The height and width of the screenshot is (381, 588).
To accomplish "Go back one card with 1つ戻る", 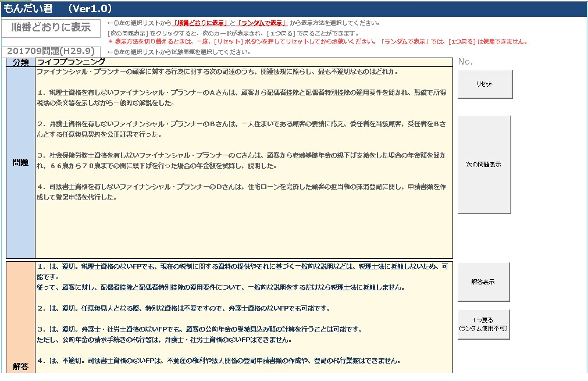I will point(483,325).
